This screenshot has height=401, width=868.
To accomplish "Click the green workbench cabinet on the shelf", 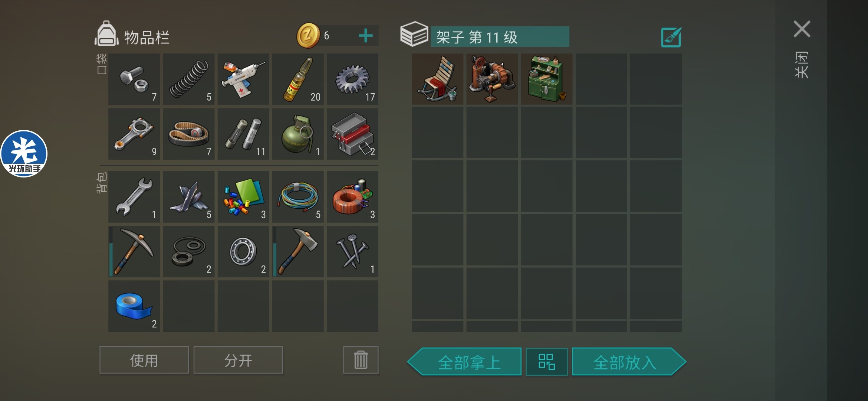I will point(546,79).
